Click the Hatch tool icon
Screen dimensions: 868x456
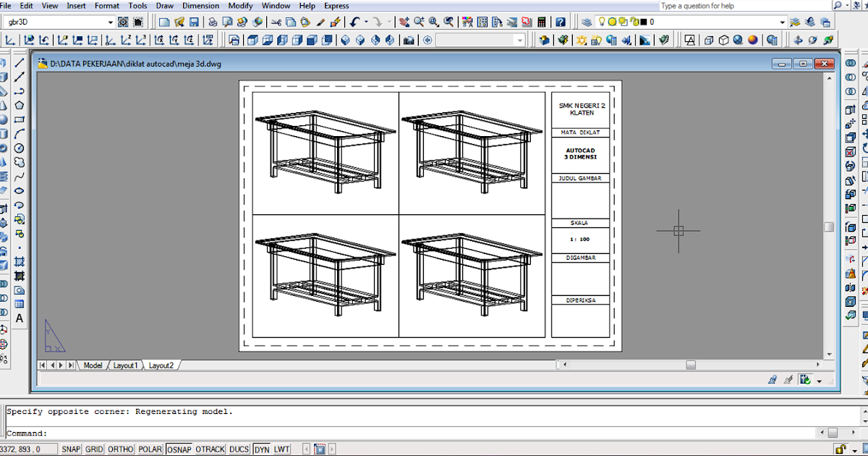(20, 261)
